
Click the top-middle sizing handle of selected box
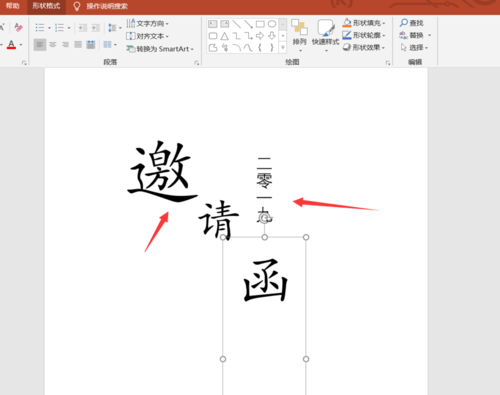tap(265, 237)
